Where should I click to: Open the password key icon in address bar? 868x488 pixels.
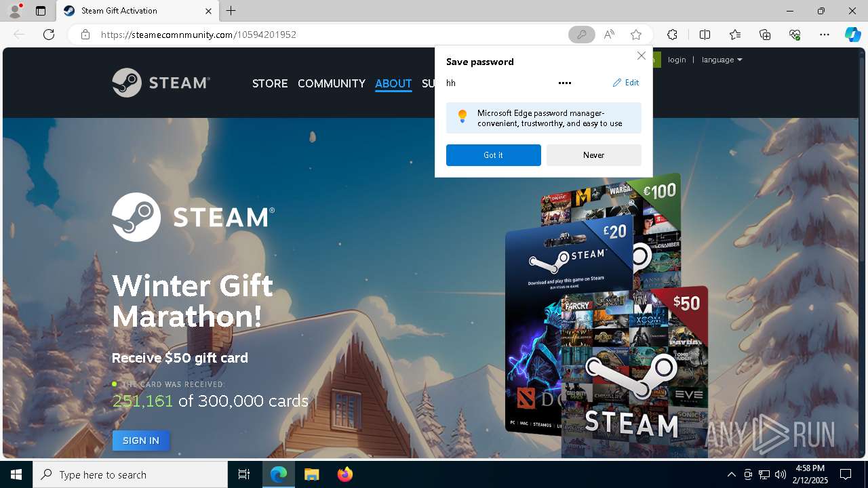click(x=581, y=35)
